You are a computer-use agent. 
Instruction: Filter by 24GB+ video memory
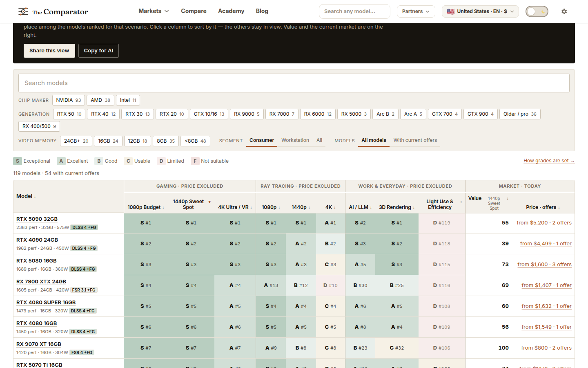click(x=76, y=141)
